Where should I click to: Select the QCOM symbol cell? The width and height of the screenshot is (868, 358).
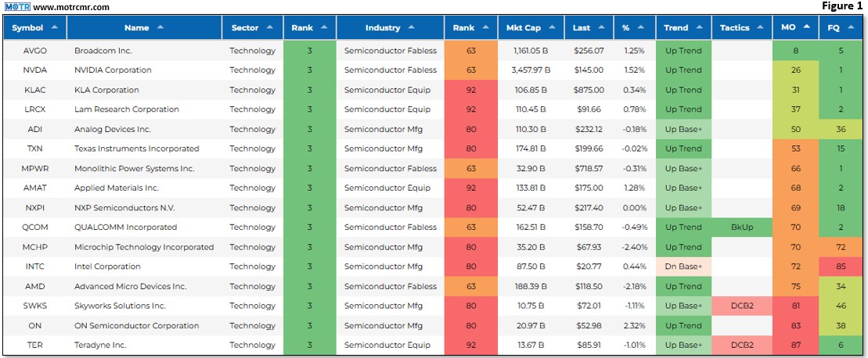point(34,227)
